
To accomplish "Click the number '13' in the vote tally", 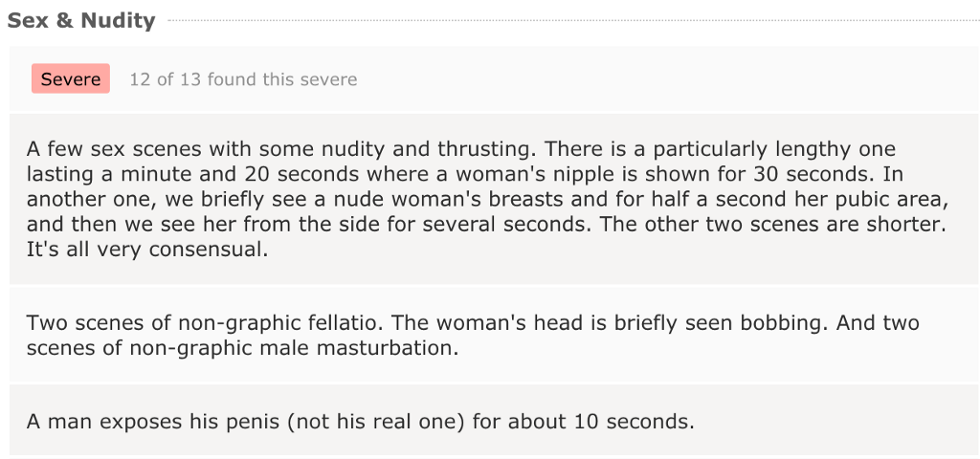I will 191,79.
